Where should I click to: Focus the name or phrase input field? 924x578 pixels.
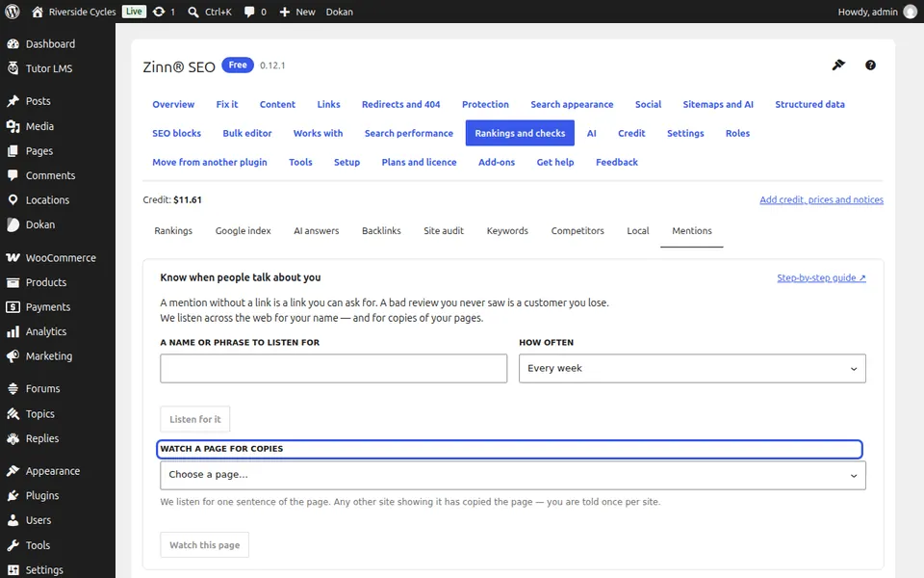(x=334, y=369)
